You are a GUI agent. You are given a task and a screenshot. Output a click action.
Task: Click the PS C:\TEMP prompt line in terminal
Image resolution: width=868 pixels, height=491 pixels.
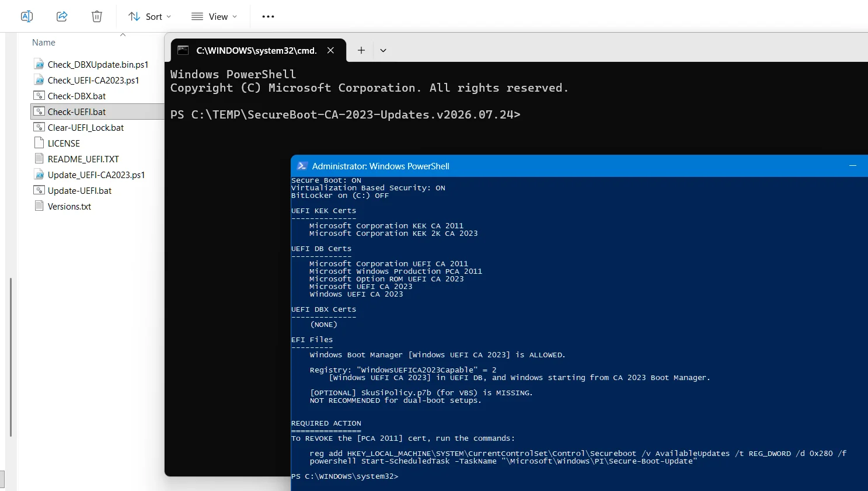tap(345, 114)
